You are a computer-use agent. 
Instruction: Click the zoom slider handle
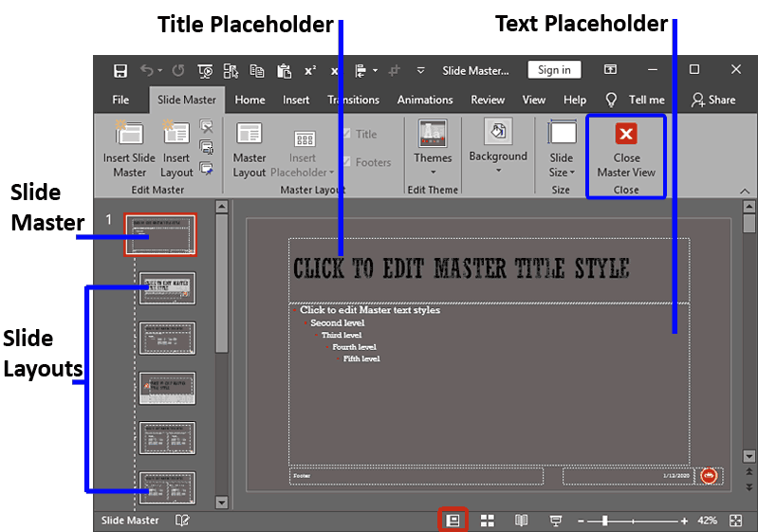pos(604,521)
